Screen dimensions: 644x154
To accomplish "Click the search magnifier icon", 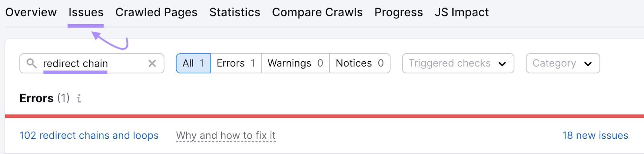I will (31, 63).
